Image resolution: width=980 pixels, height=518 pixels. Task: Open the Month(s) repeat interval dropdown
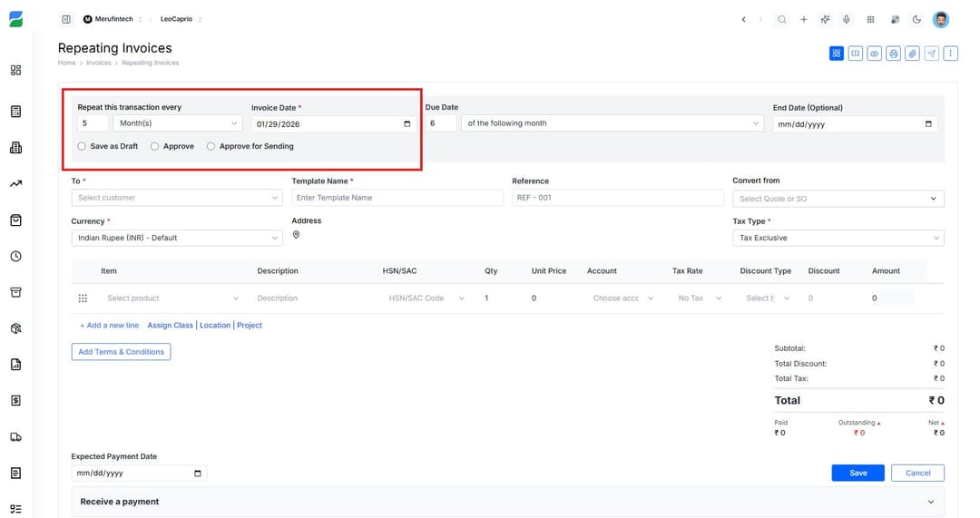(177, 123)
